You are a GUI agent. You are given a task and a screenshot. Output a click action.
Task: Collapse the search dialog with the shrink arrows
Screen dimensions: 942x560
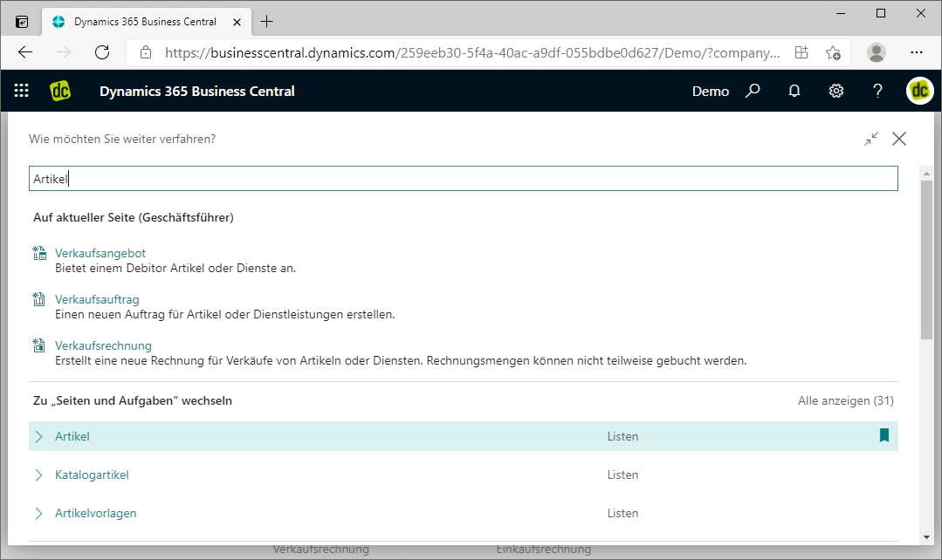(871, 139)
